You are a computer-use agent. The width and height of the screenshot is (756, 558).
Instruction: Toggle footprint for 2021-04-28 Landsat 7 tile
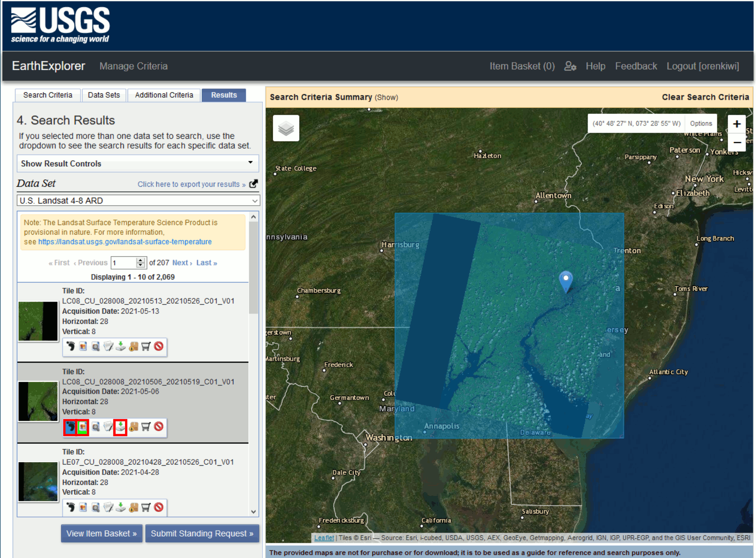[x=71, y=507]
